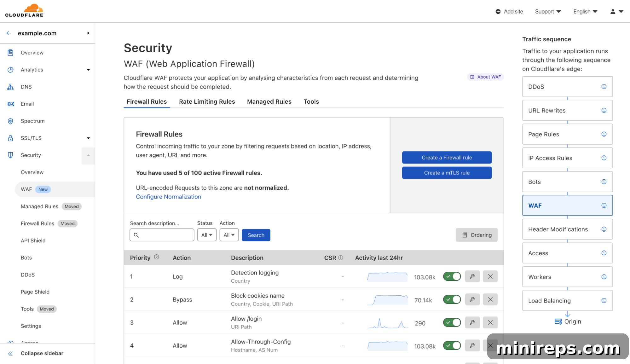Screen dimensions: 630x364
Task: Click the Spectrum shield icon
Action: coord(10,121)
